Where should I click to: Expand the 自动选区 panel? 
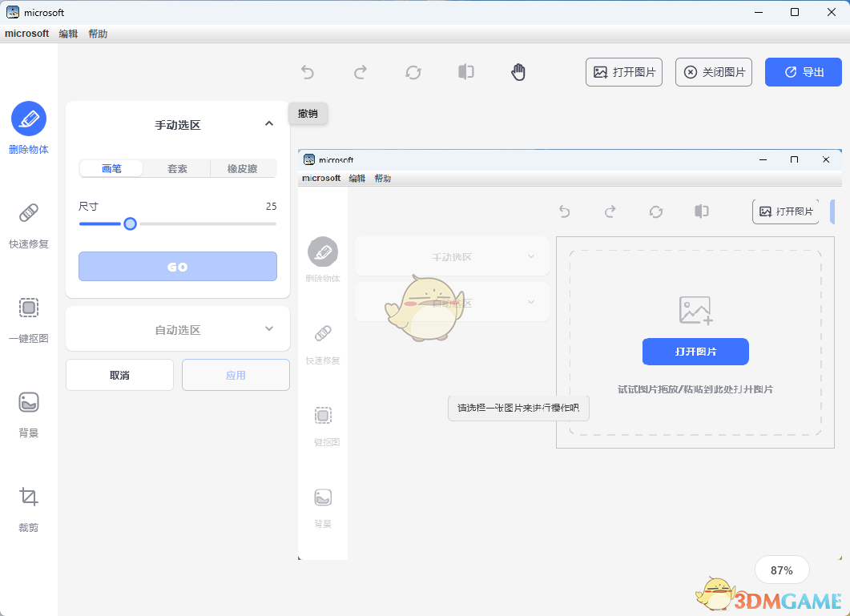tap(269, 328)
